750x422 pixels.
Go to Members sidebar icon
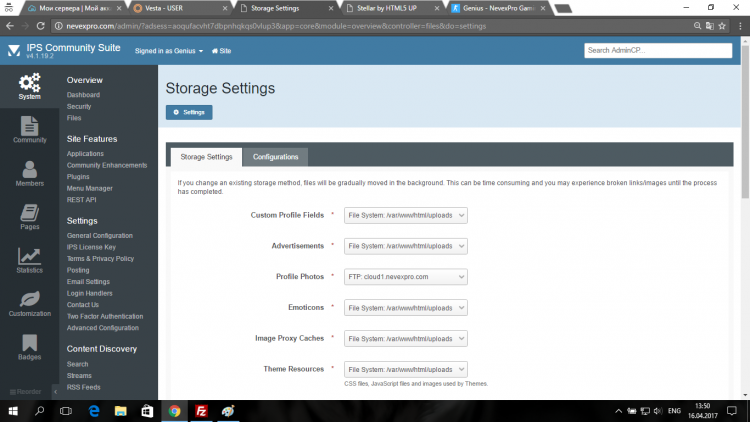[x=29, y=174]
